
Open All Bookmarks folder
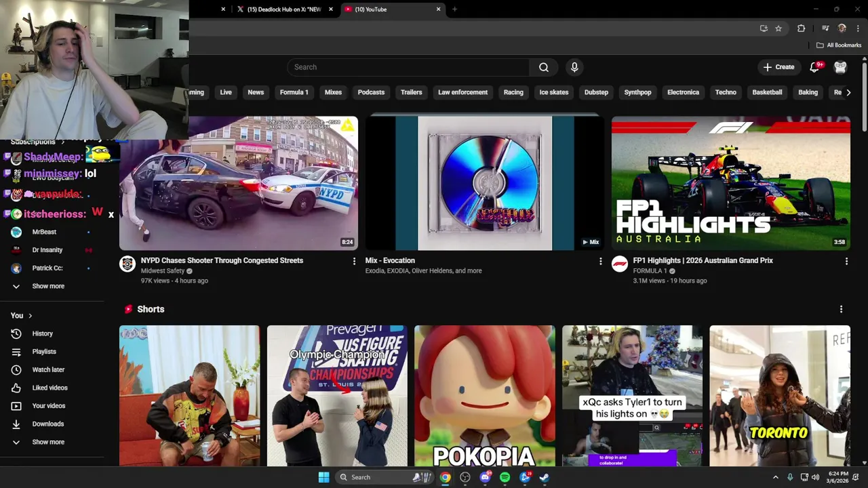pyautogui.click(x=839, y=45)
